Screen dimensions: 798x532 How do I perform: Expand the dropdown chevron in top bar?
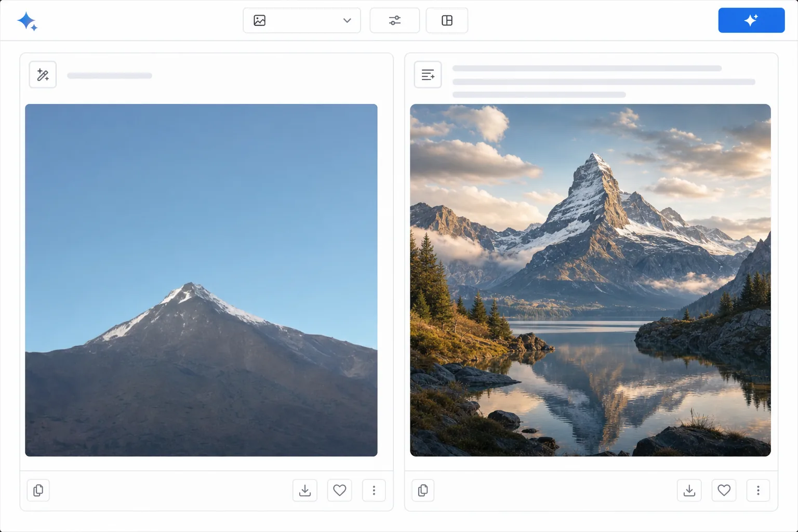point(347,20)
